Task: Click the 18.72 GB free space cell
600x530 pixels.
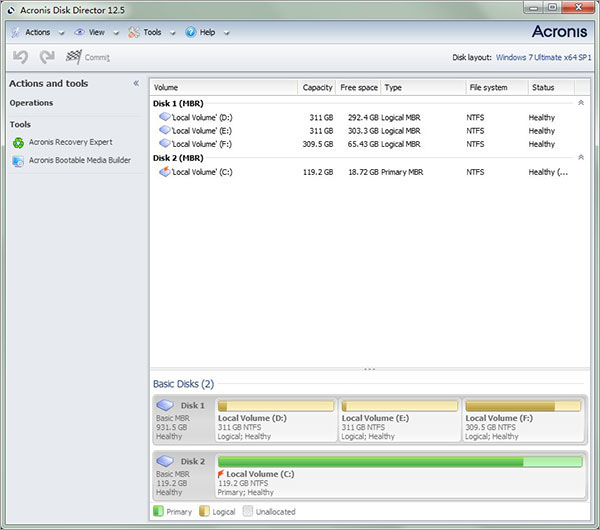Action: (364, 172)
